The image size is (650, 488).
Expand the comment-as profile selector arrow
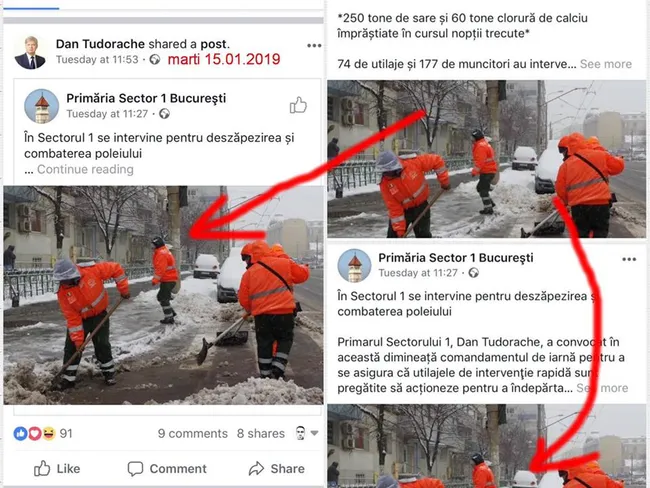pos(314,433)
